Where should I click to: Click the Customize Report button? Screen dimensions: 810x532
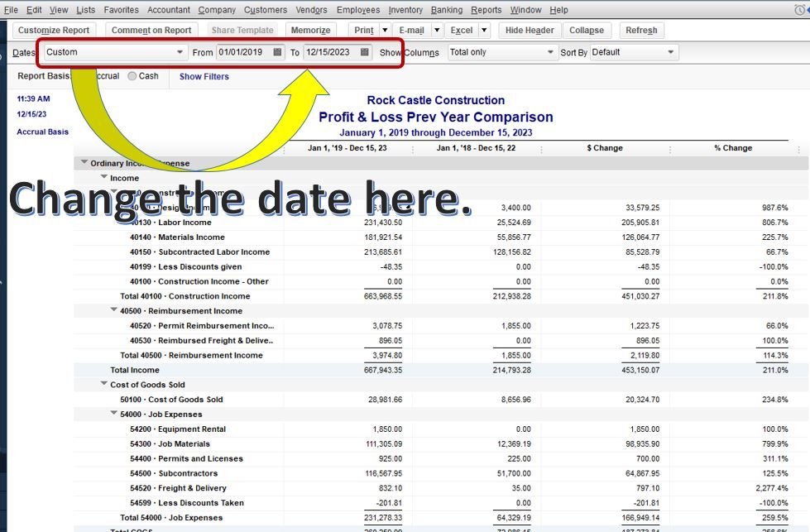click(x=54, y=31)
